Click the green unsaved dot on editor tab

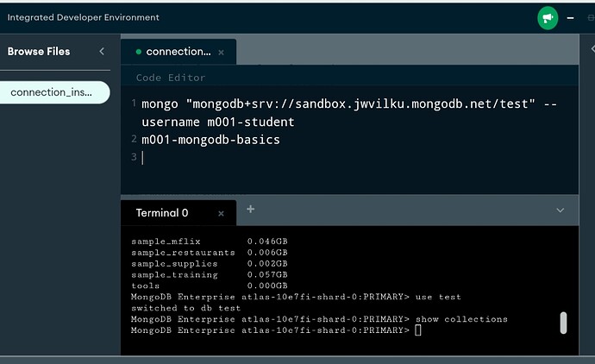(x=137, y=52)
